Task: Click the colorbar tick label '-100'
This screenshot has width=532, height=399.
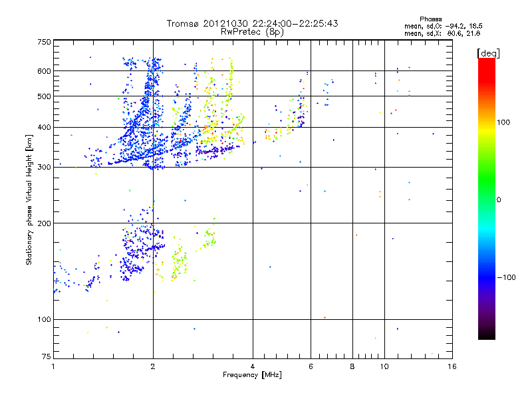Action: pyautogui.click(x=506, y=277)
